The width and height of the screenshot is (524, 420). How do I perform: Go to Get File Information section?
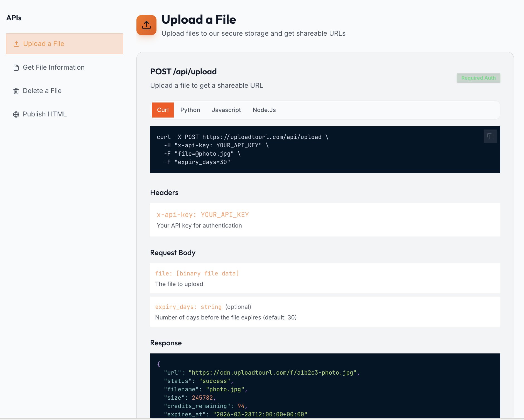coord(65,67)
